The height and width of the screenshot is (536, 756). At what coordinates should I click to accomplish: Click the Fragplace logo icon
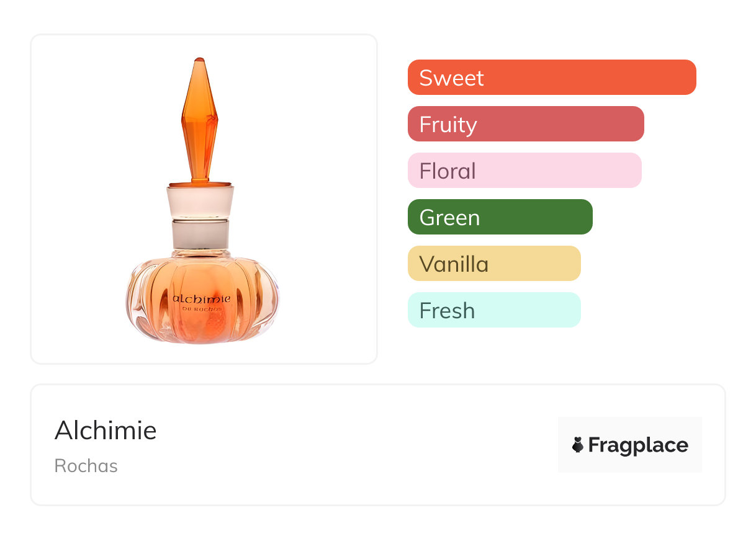coord(578,445)
